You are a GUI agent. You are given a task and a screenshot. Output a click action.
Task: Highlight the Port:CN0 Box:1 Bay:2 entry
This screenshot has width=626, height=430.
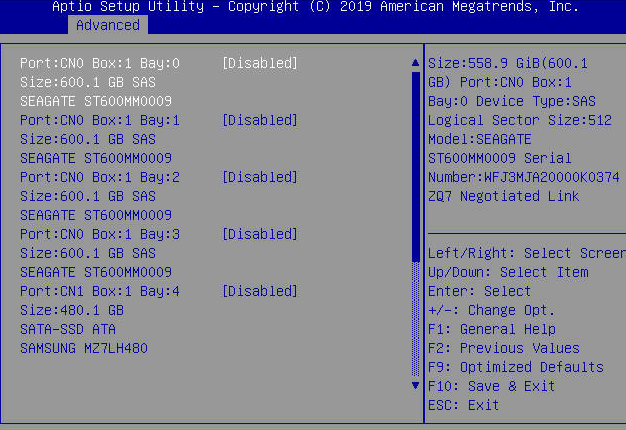click(x=100, y=177)
